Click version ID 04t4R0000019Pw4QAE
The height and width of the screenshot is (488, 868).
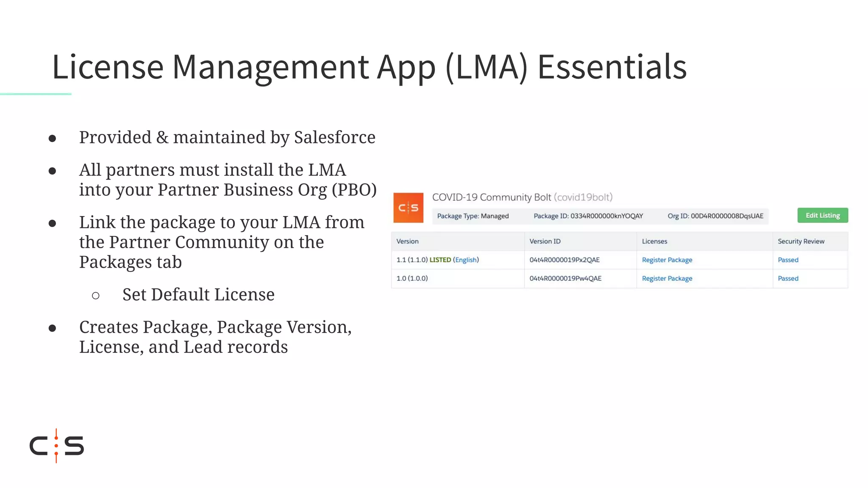point(565,278)
